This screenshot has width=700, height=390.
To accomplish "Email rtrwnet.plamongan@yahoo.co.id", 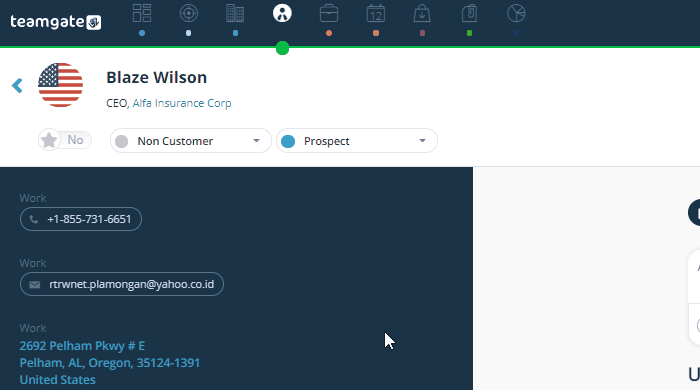I will (122, 284).
